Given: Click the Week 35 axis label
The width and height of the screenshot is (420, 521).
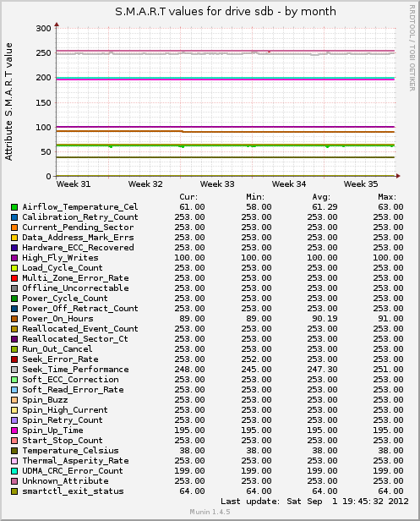Looking at the screenshot, I should [x=361, y=184].
